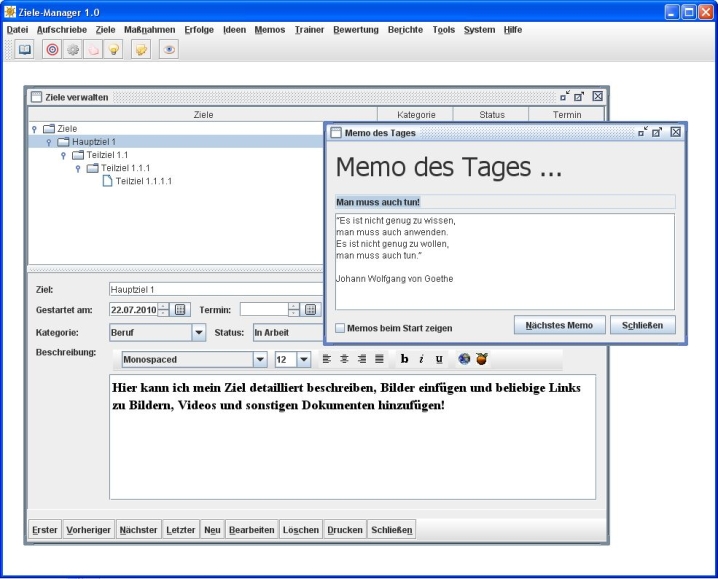Click the Nächstes Memo button
Image resolution: width=718 pixels, height=579 pixels.
(560, 325)
